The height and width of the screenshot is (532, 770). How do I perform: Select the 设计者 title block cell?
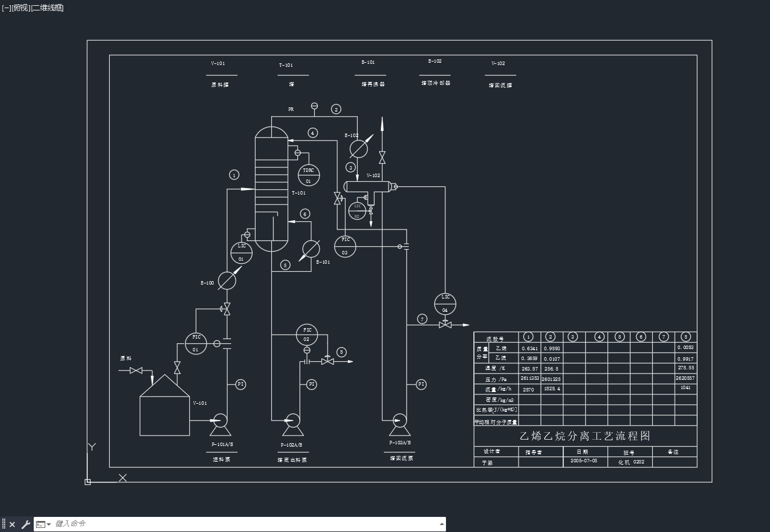(491, 451)
